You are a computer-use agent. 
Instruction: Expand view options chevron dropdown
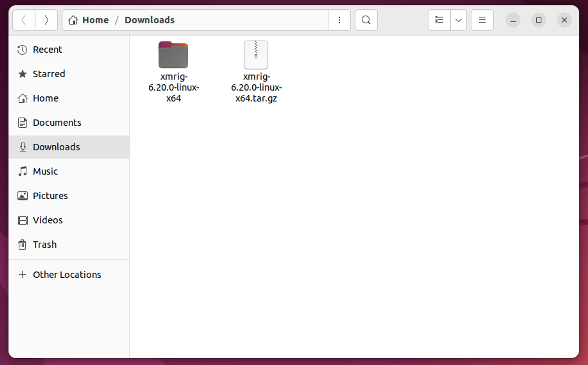(x=458, y=20)
